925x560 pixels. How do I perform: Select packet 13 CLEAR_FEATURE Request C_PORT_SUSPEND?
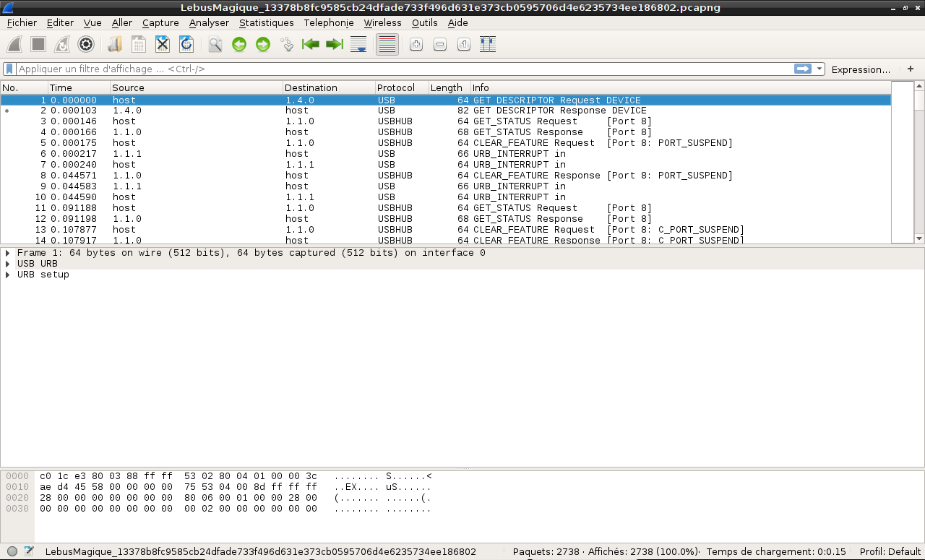[445, 230]
